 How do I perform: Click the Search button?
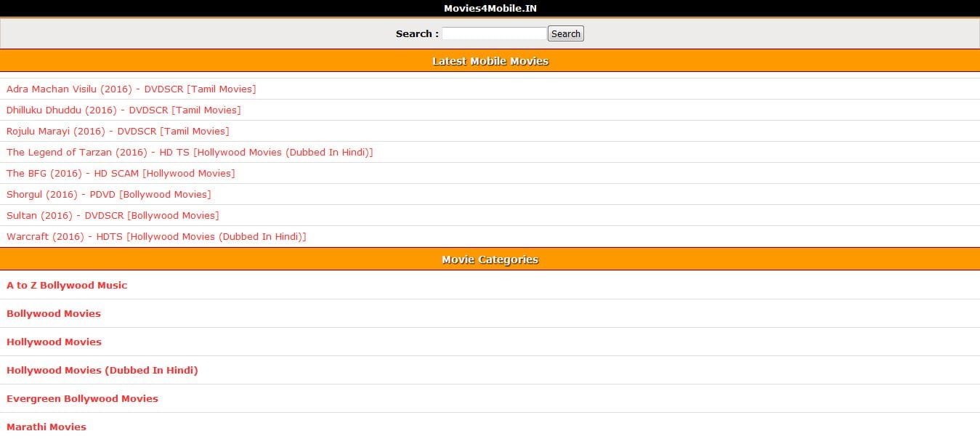click(566, 33)
